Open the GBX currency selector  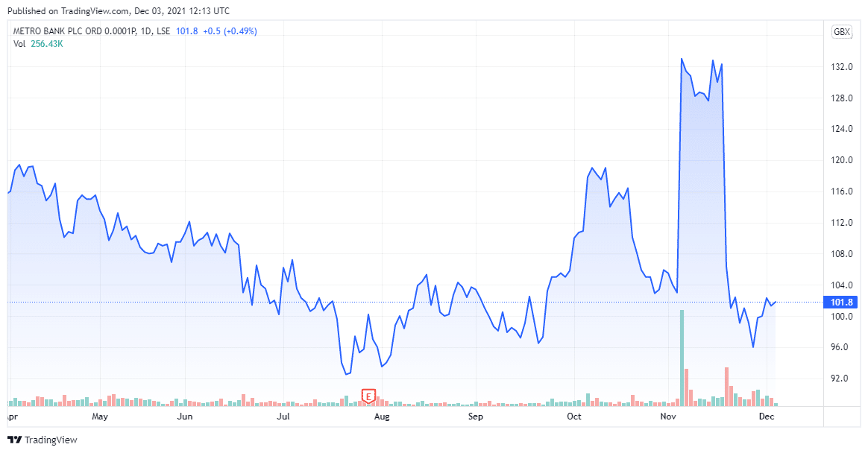(841, 32)
